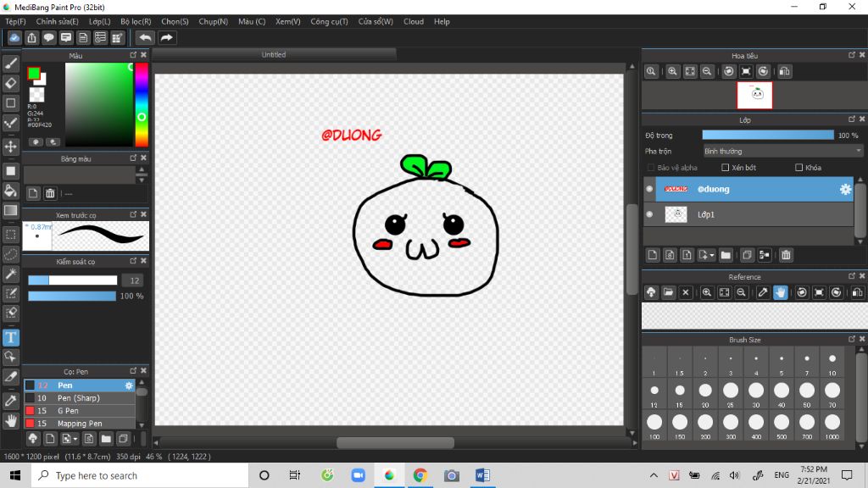Open the Pen brush settings gear
868x488 pixels.
(x=129, y=385)
